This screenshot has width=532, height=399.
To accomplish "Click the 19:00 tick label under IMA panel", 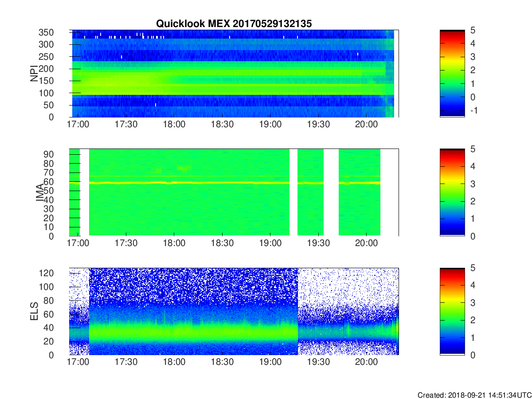I will tap(270, 244).
